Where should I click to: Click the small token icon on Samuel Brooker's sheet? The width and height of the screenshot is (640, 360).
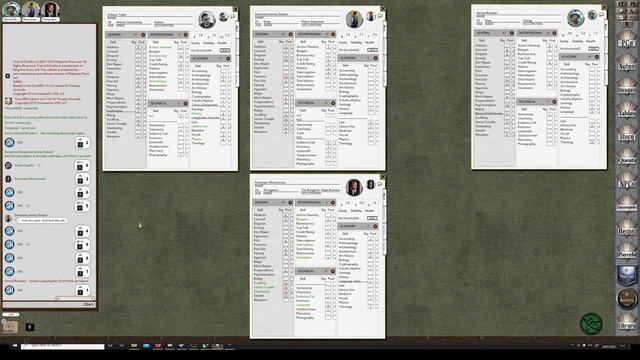click(x=592, y=15)
